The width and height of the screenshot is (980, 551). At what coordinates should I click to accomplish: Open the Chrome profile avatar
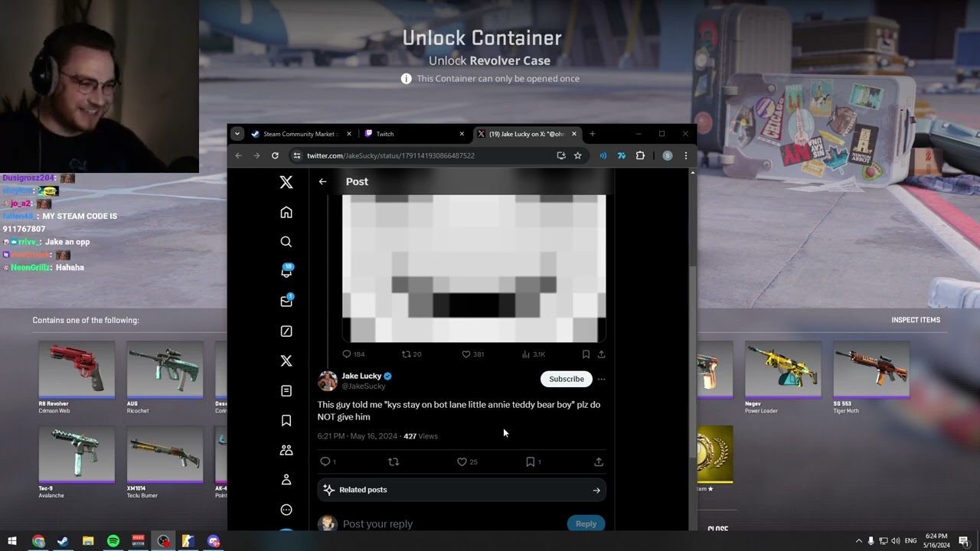pyautogui.click(x=668, y=155)
